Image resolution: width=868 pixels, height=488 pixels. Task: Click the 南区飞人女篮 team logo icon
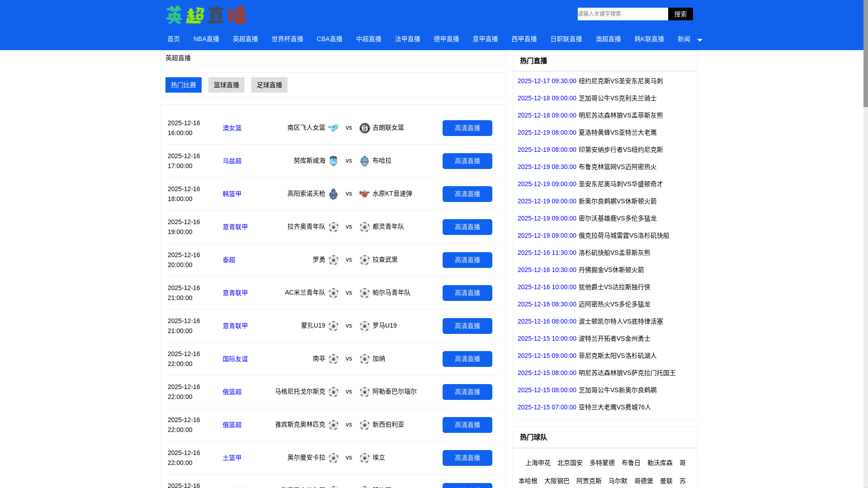click(333, 128)
